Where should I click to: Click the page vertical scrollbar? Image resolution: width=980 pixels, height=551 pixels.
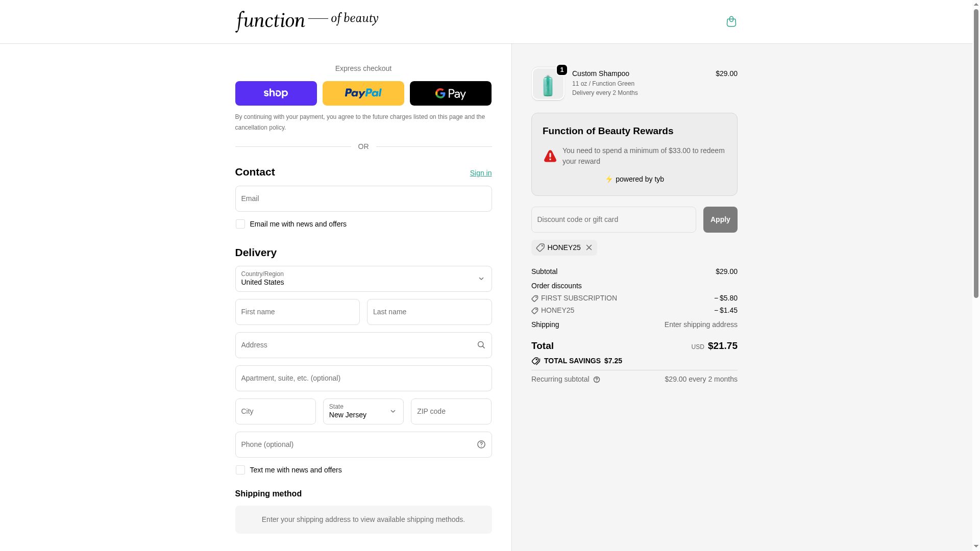coord(976,153)
